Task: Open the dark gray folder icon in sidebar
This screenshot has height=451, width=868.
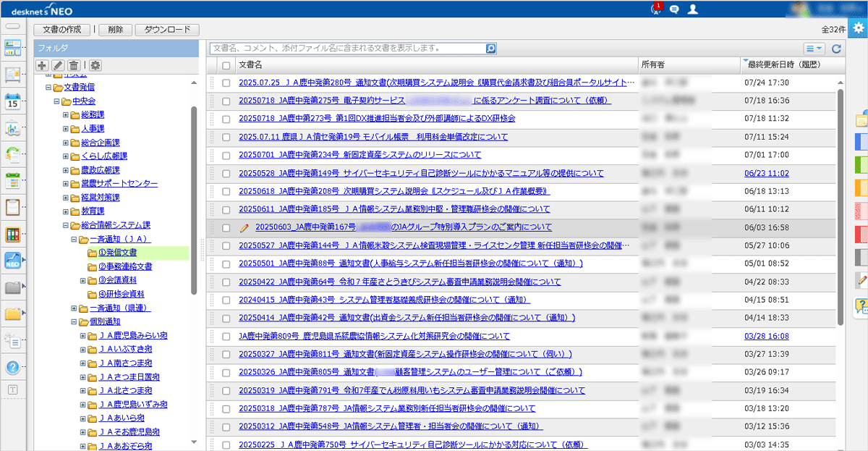Action: [12, 287]
